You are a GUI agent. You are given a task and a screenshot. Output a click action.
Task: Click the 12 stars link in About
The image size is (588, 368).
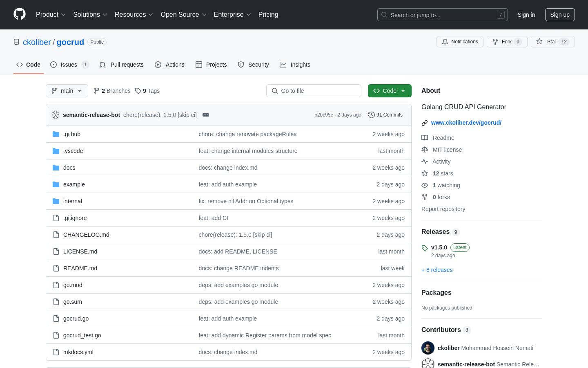click(443, 173)
